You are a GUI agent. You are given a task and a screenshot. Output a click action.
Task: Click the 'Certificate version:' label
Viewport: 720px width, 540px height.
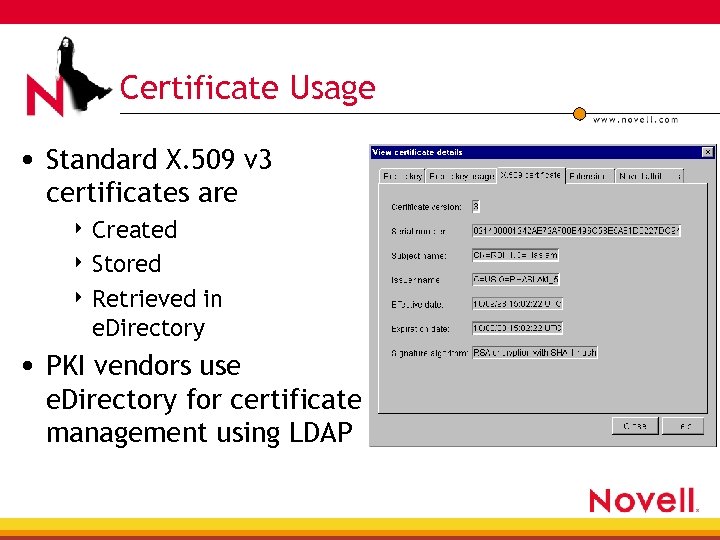click(x=426, y=207)
